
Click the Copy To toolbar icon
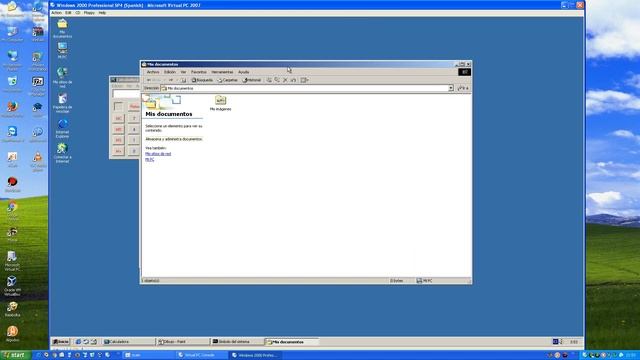click(x=277, y=80)
